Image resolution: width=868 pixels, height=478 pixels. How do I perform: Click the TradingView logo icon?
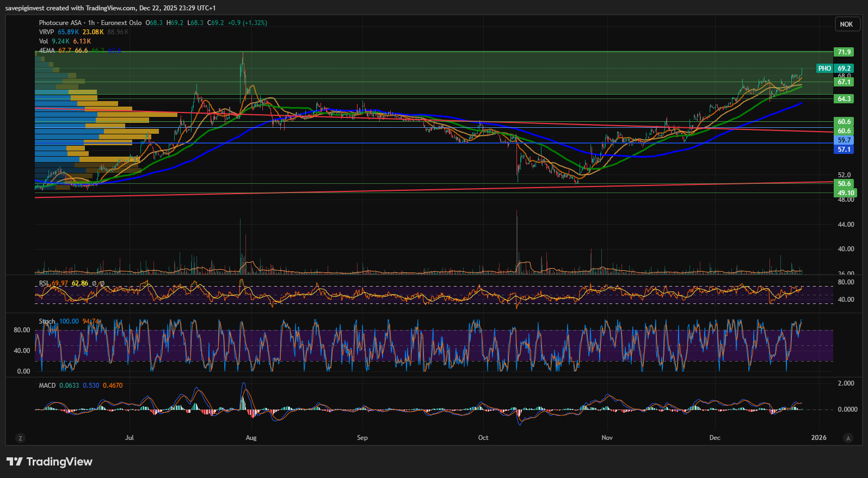pyautogui.click(x=15, y=462)
